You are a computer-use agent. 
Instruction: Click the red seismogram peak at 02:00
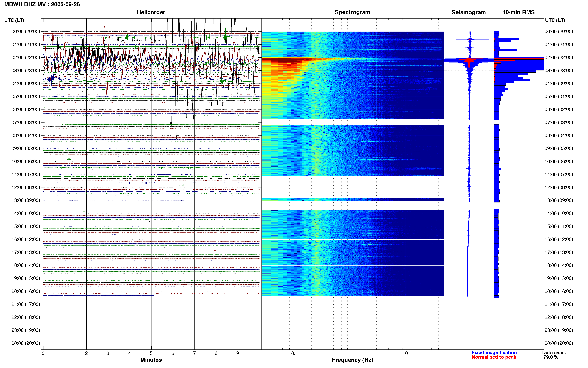click(469, 59)
